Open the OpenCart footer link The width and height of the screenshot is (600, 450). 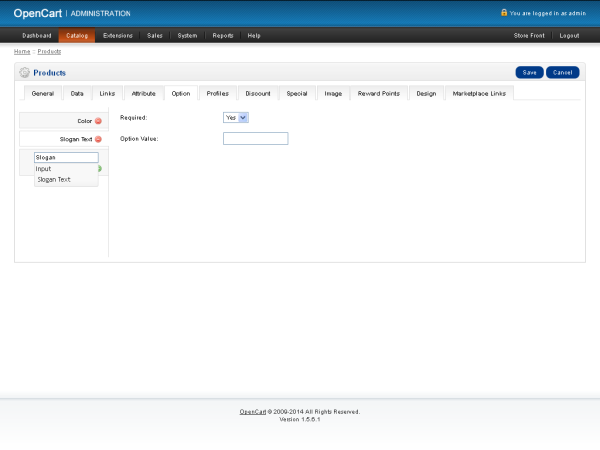tap(253, 411)
